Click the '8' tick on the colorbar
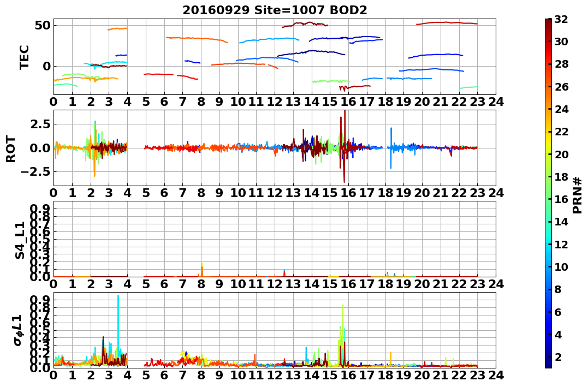 tap(558, 289)
